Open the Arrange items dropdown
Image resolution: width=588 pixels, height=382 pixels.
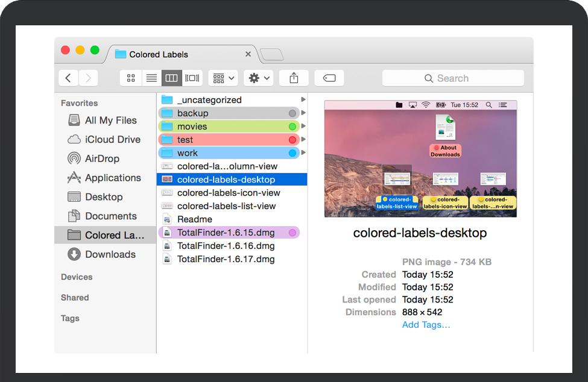point(223,78)
